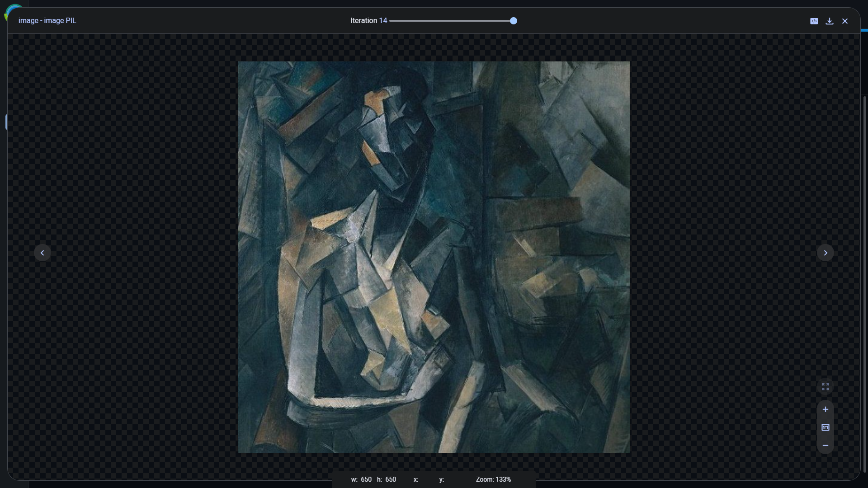Image resolution: width=868 pixels, height=488 pixels.
Task: Click the Zoom: 133% readout
Action: (x=493, y=479)
